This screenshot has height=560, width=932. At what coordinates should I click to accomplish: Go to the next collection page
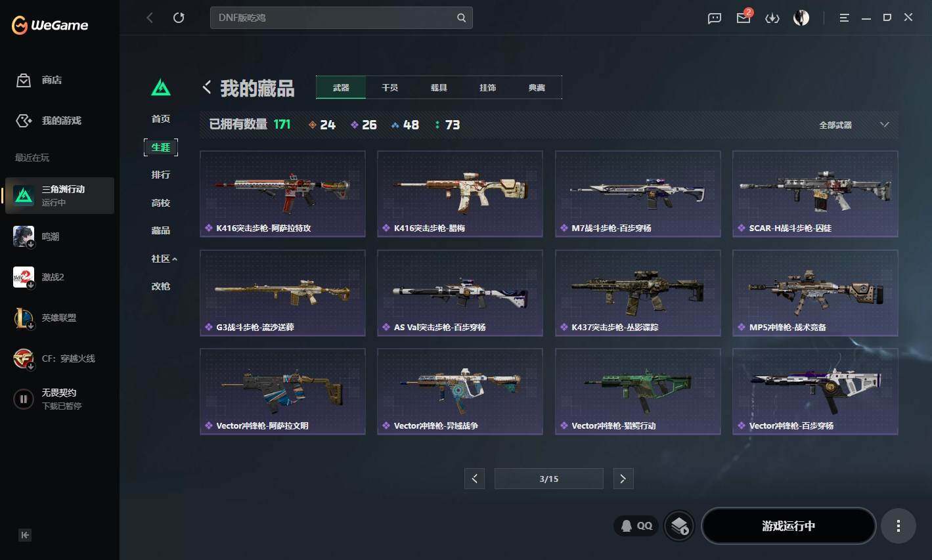pyautogui.click(x=623, y=479)
